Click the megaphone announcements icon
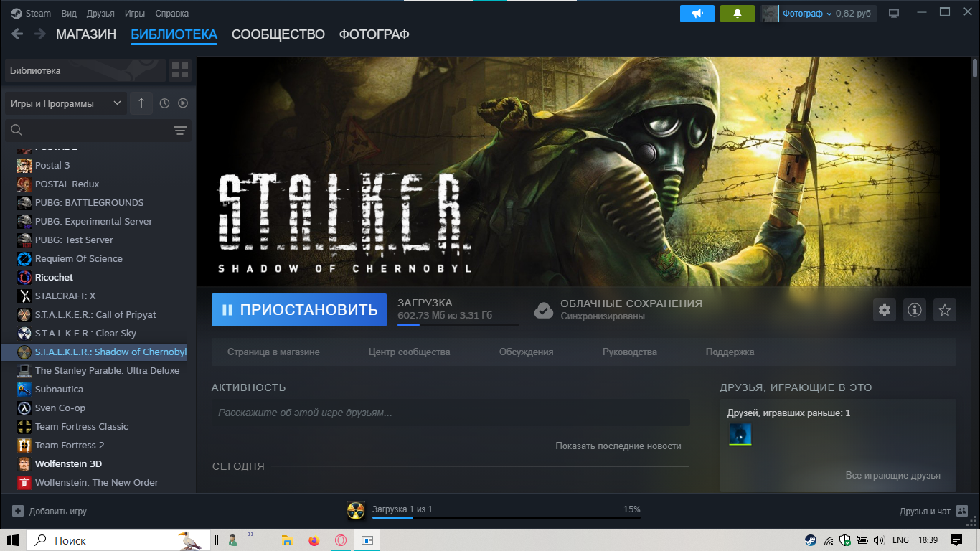 point(697,14)
